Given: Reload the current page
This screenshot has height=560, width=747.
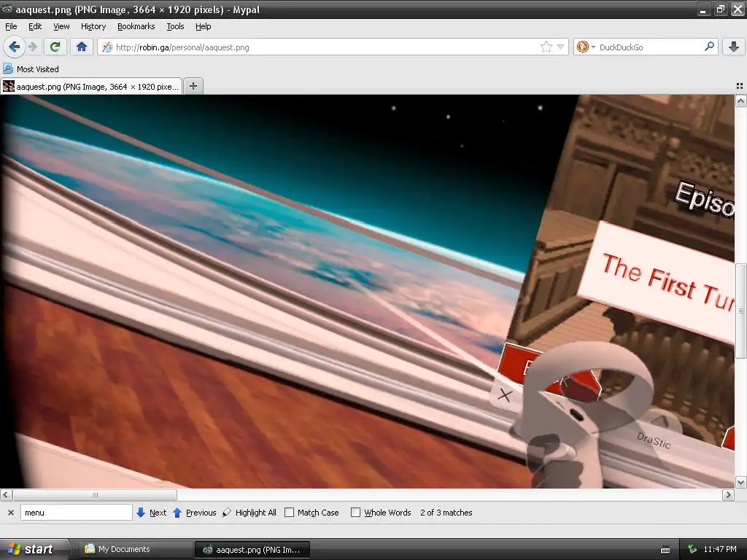Looking at the screenshot, I should tap(55, 47).
